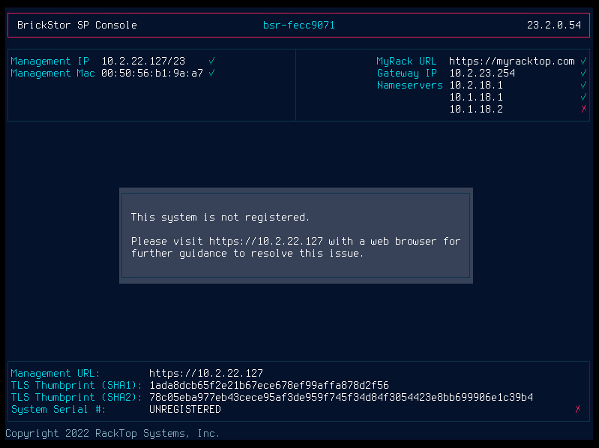Click the System Serial # label
This screenshot has width=599, height=448.
pyautogui.click(x=58, y=409)
